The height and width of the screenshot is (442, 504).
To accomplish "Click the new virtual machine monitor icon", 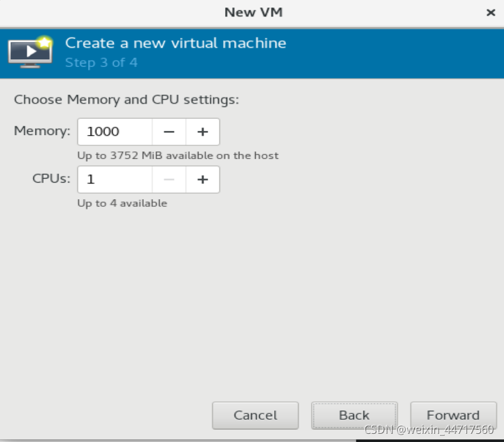I will pos(31,52).
